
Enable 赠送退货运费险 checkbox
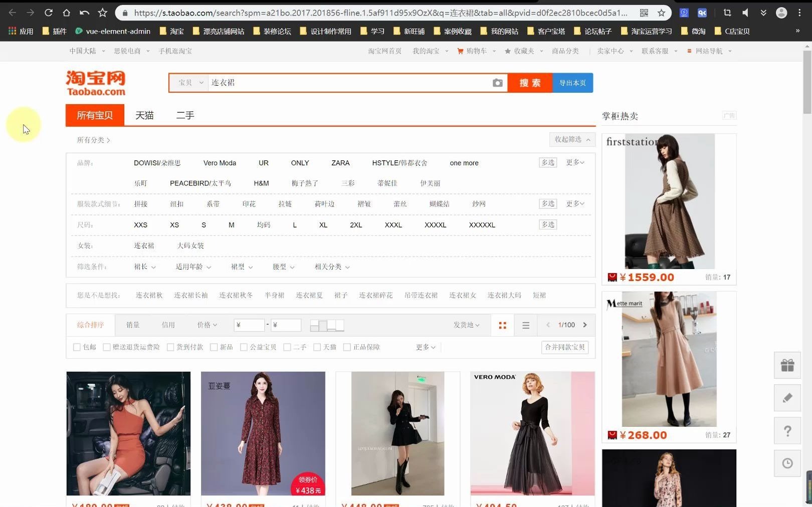coord(106,347)
